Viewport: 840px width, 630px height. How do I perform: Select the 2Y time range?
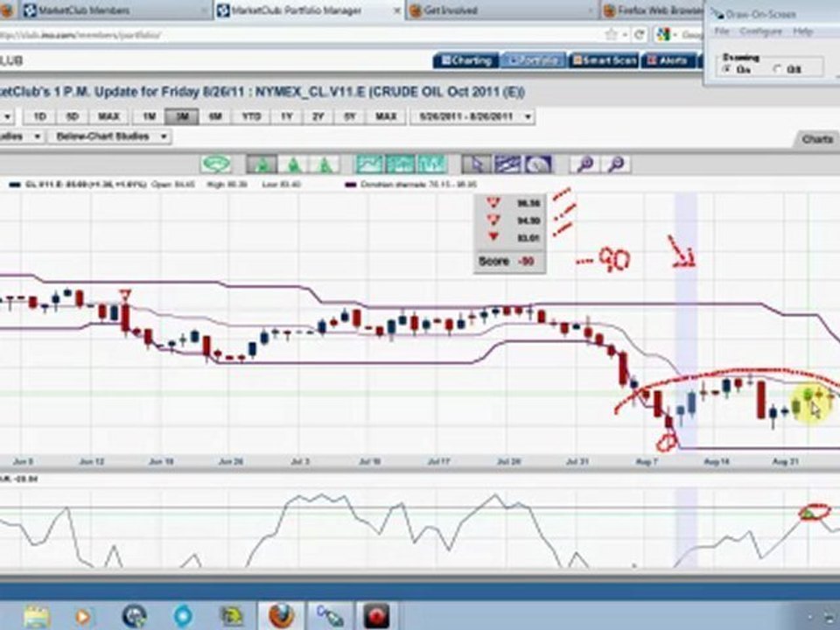click(x=318, y=116)
